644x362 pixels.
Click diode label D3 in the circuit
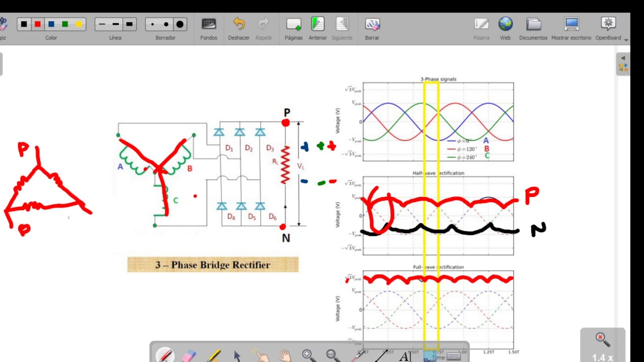tap(270, 148)
